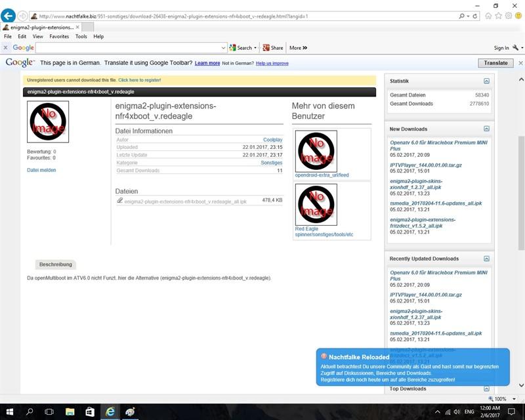Dismiss the translation bar
Screen dimensions: 525x420
520,63
